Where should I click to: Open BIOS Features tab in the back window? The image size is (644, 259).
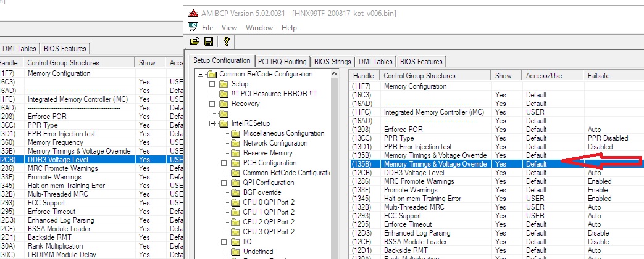(65, 49)
